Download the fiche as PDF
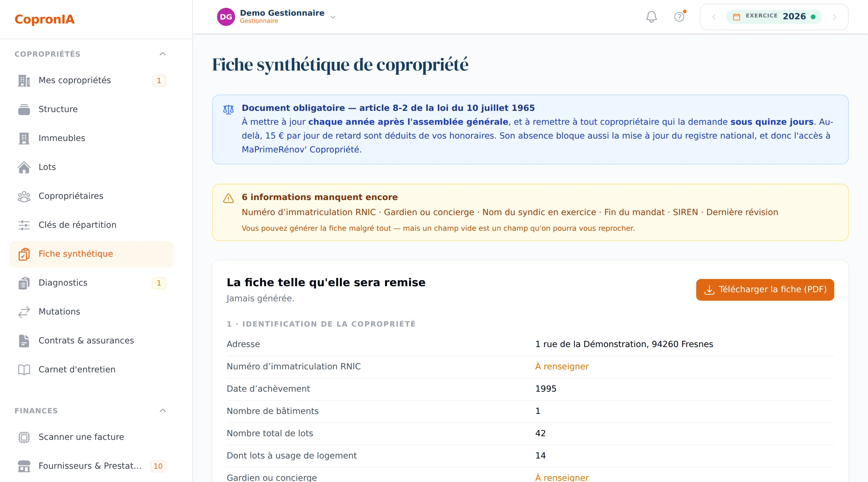 point(765,290)
